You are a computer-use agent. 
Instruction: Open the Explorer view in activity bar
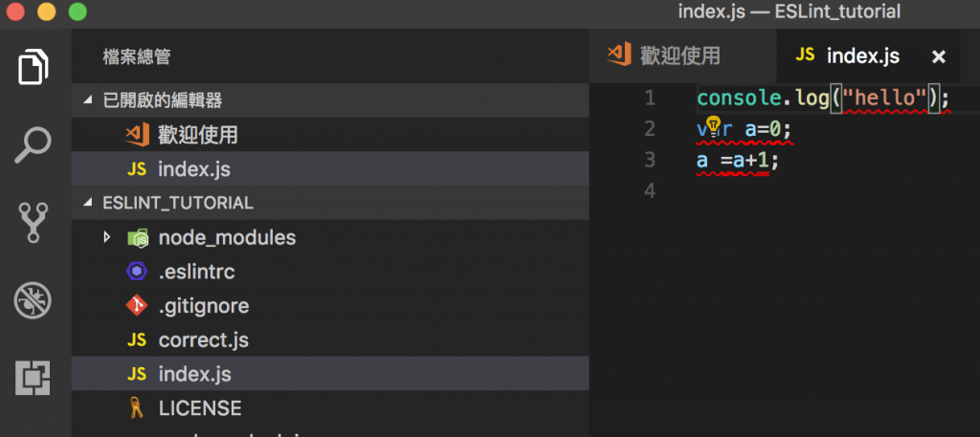tap(33, 66)
